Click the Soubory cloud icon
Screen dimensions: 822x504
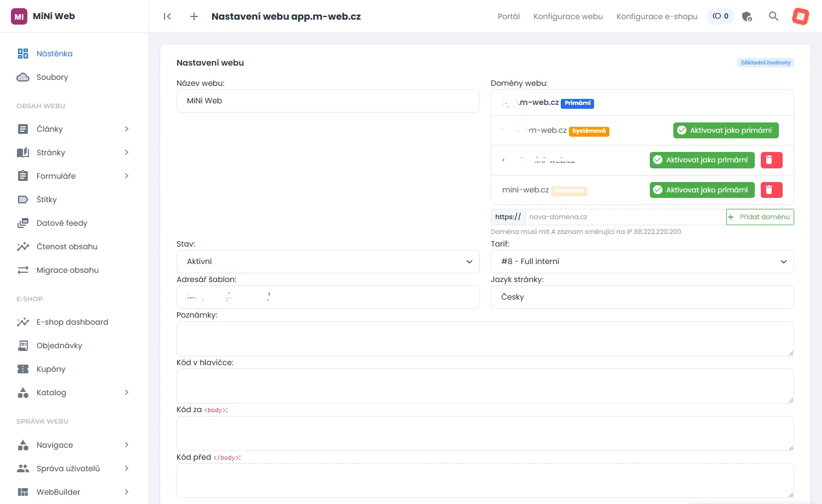click(x=23, y=77)
